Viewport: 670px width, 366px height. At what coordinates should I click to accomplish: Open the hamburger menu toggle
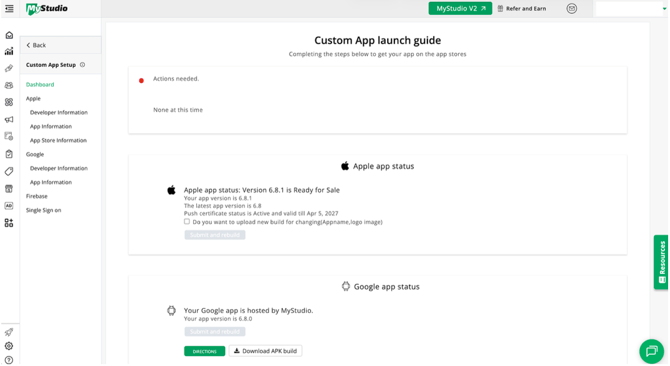[9, 8]
